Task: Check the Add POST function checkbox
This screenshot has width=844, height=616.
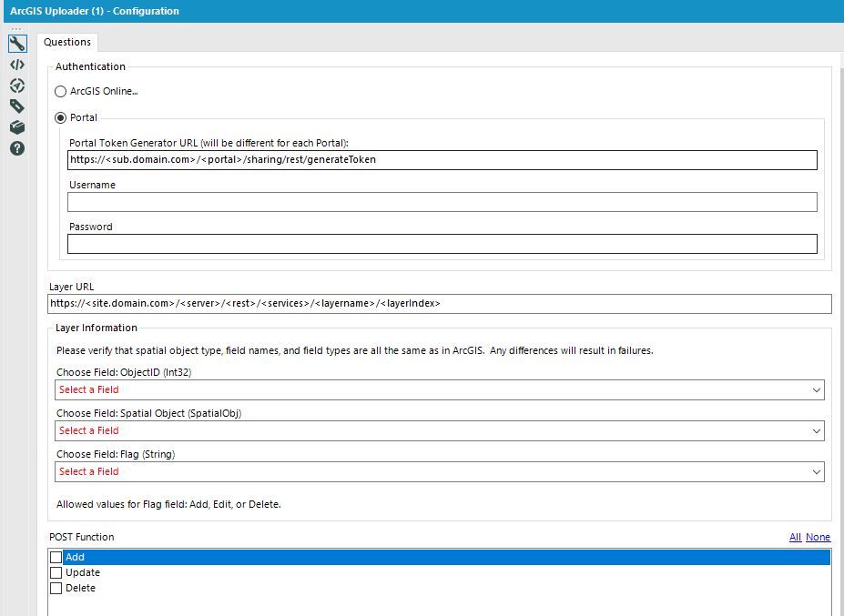Action: point(56,557)
